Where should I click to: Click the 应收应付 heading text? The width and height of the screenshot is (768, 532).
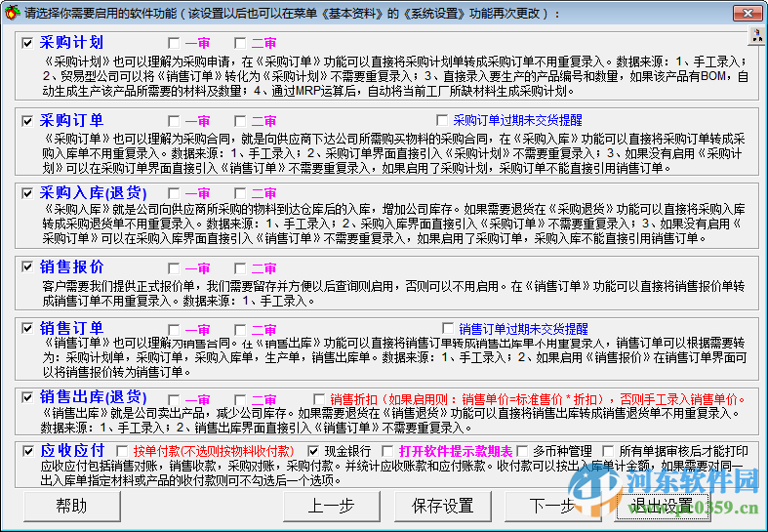click(x=72, y=450)
